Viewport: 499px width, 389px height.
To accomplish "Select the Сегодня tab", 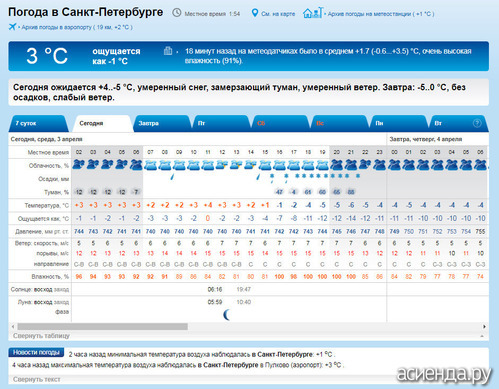I will pos(103,123).
